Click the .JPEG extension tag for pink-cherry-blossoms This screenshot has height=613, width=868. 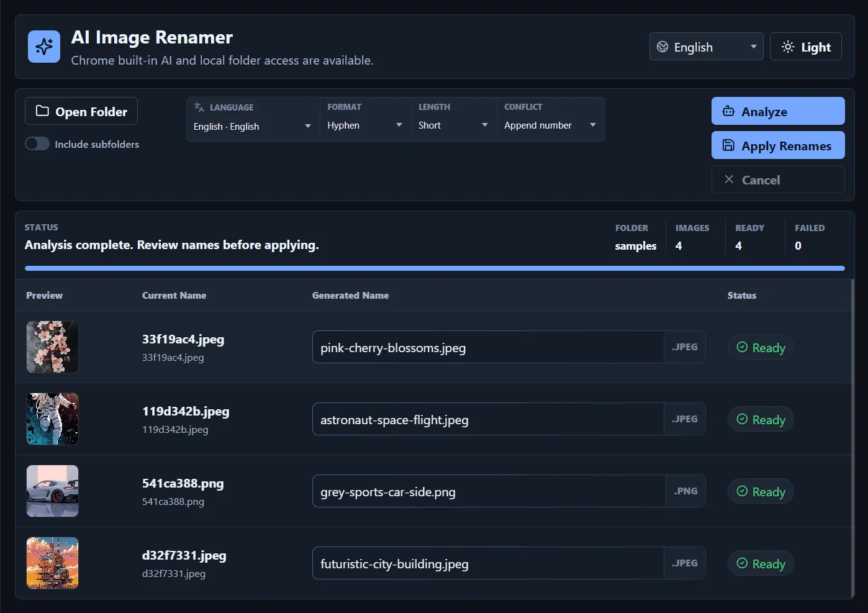point(685,347)
